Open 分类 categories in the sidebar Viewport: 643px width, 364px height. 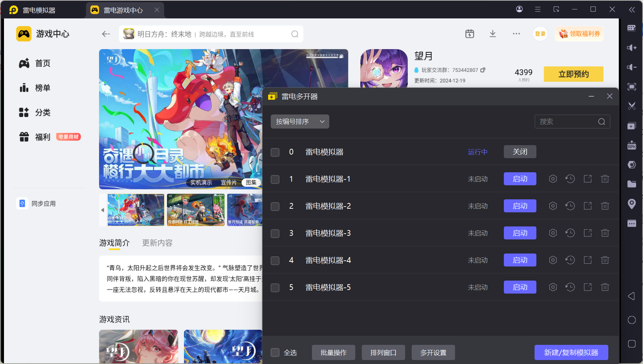point(35,112)
